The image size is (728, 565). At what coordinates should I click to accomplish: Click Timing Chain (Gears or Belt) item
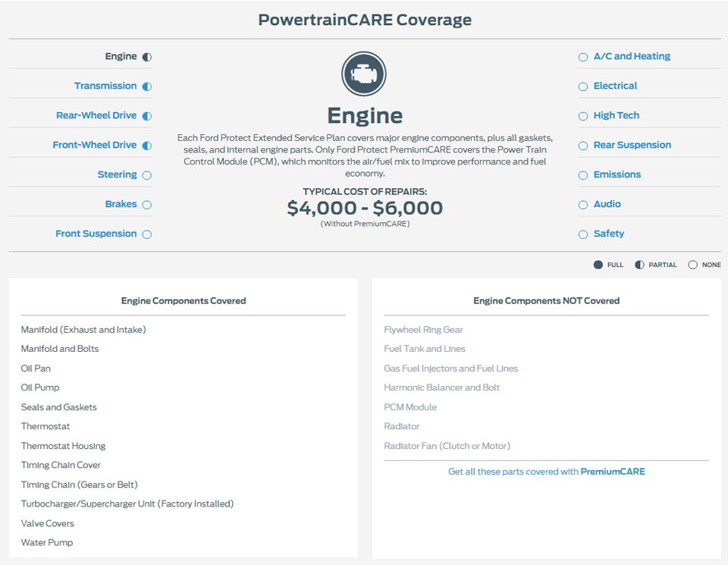click(80, 485)
